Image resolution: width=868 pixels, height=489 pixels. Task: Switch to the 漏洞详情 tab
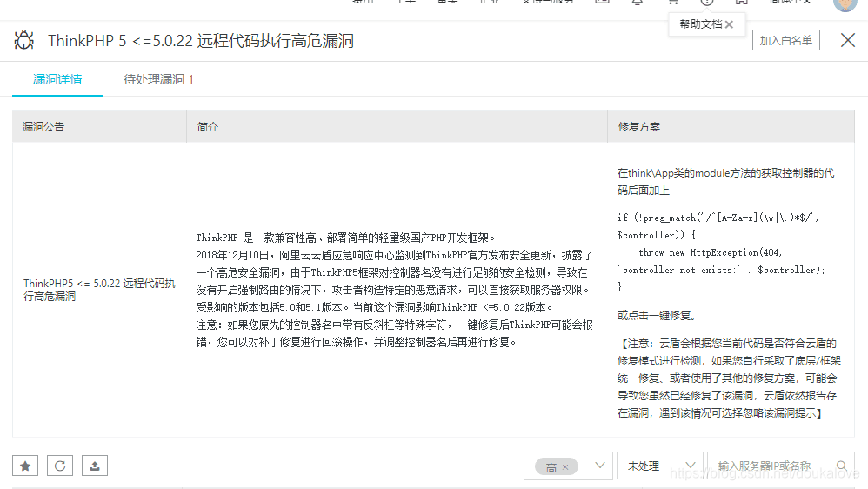pos(57,79)
